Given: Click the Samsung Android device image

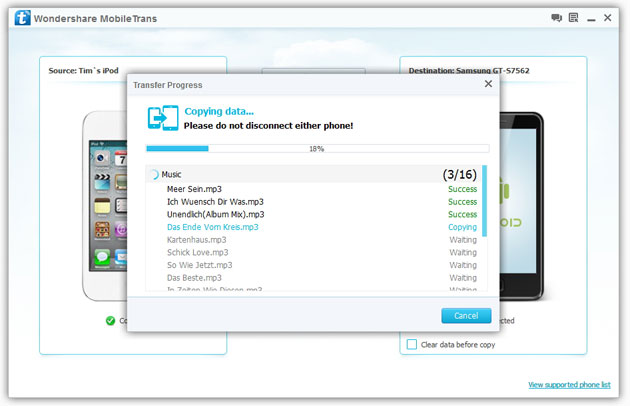Looking at the screenshot, I should tap(521, 206).
